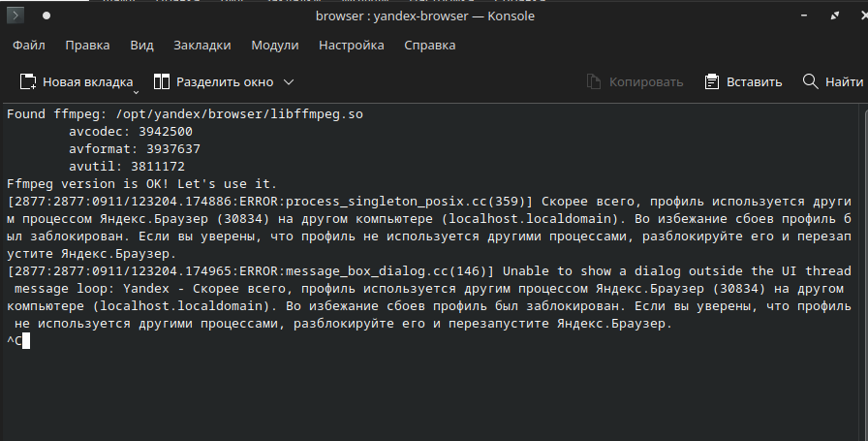Click window title 'browser : yandex-browser — Konsole'

425,16
